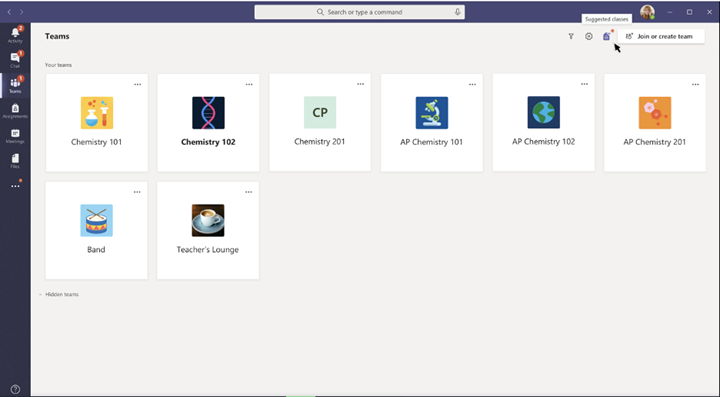This screenshot has height=397, width=720.
Task: Click the AP Chemistry 102 globe icon
Action: point(544,112)
